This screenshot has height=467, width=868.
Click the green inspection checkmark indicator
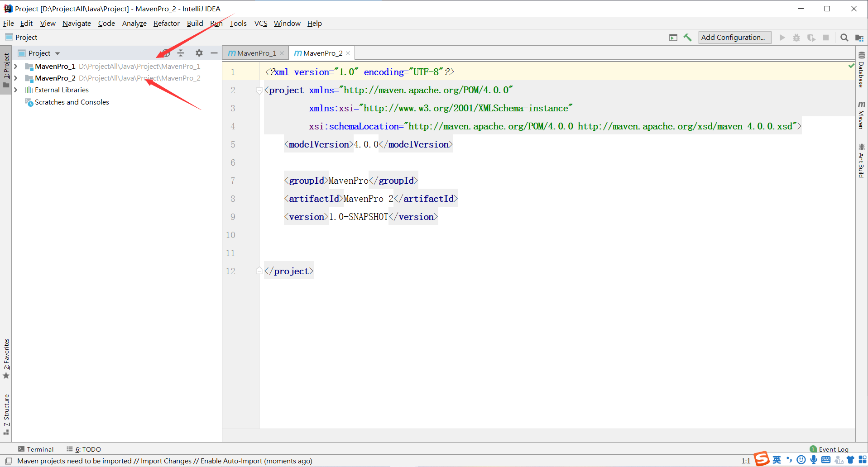[851, 66]
